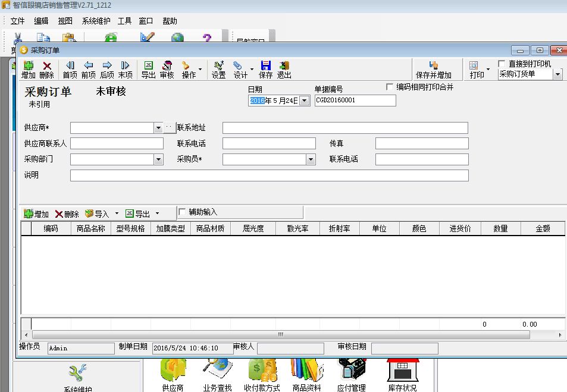
Task: Click the scrollbar right arrow under grid
Action: click(x=560, y=335)
